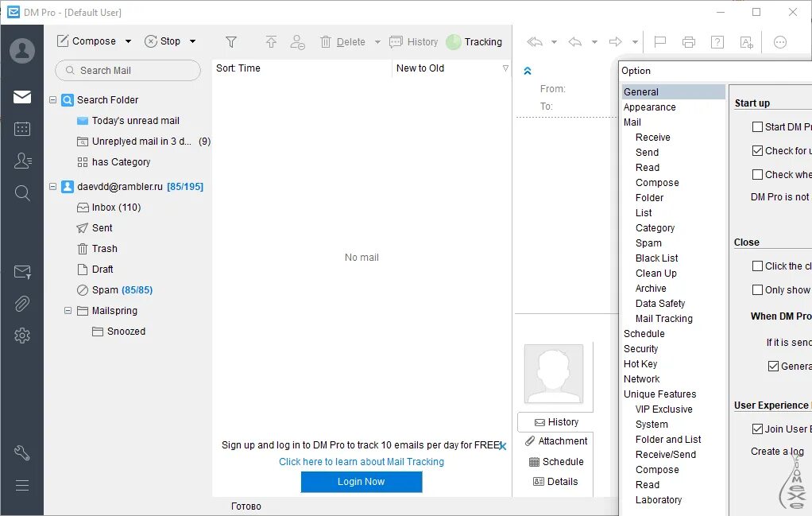The width and height of the screenshot is (812, 516).
Task: Click the History toolbar button
Action: [x=413, y=42]
